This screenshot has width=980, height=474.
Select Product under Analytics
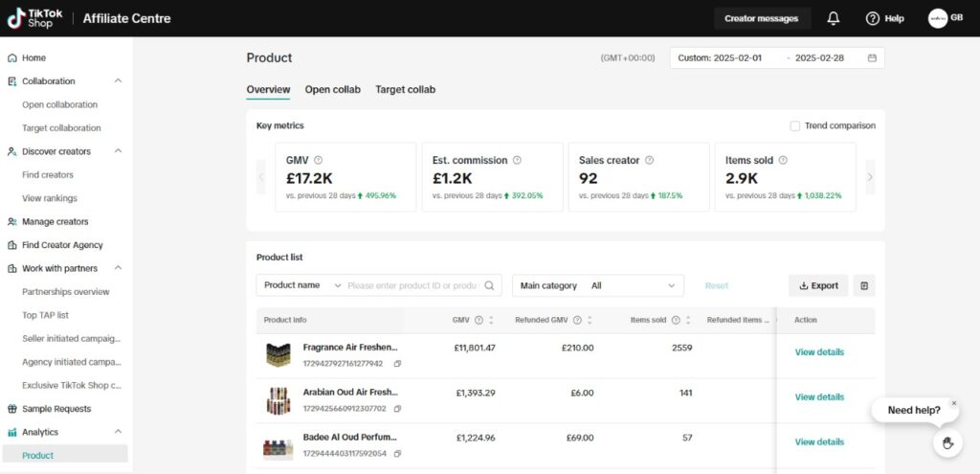click(x=65, y=455)
